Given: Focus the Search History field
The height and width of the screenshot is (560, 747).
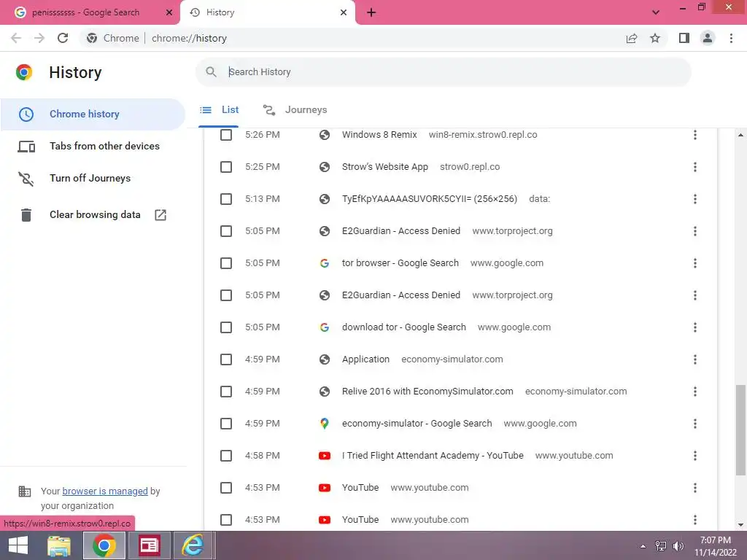Looking at the screenshot, I should point(443,72).
